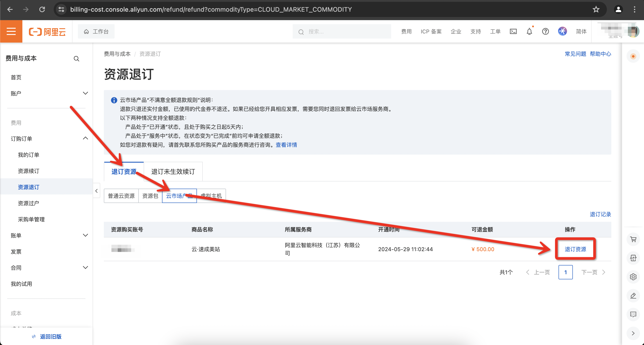
Task: View site information icon in address bar
Action: coord(61,9)
